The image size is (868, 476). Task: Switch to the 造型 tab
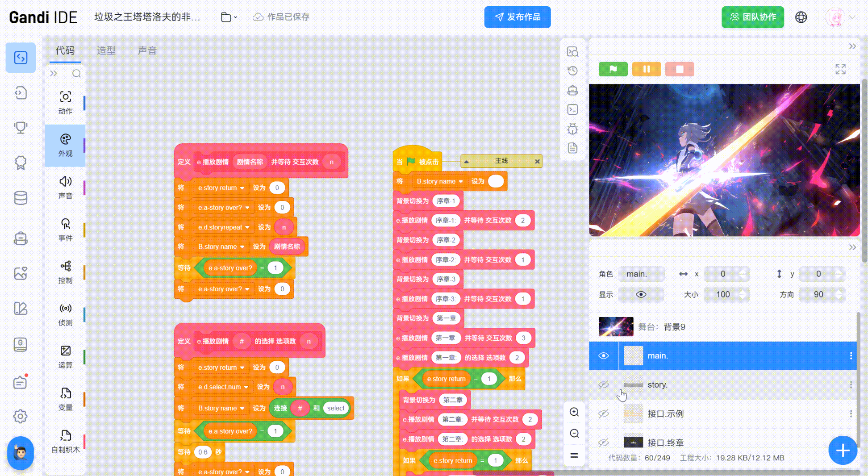click(x=106, y=50)
